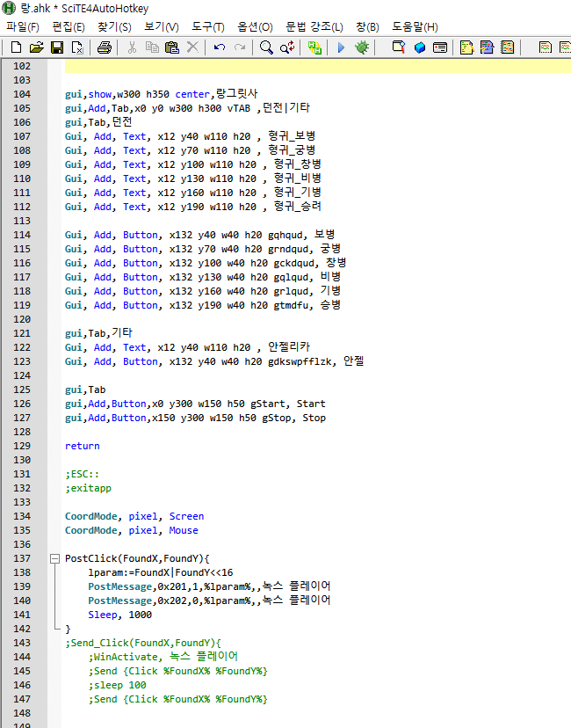571x728 pixels.
Task: Click ";ESC::" comment on line 131
Action: [82, 474]
